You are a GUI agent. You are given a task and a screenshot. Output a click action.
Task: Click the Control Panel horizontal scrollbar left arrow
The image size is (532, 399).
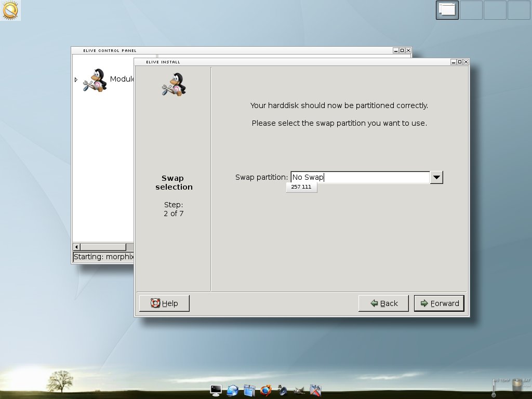click(x=76, y=247)
